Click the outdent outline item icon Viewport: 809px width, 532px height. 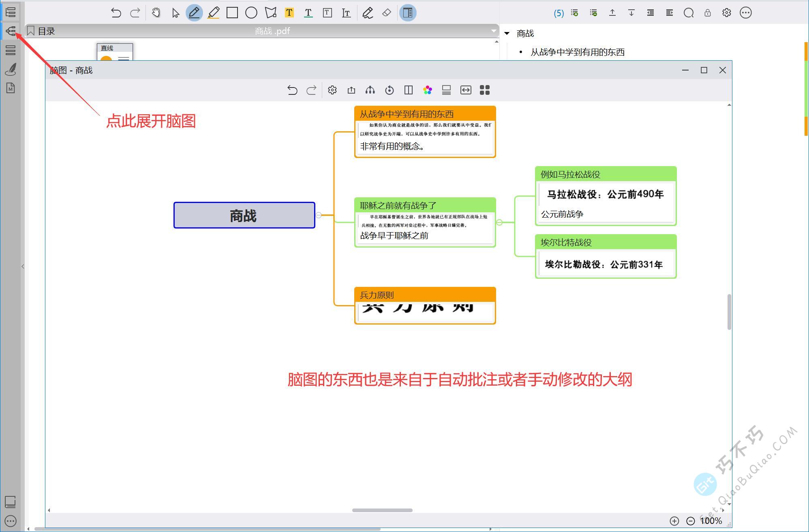651,13
